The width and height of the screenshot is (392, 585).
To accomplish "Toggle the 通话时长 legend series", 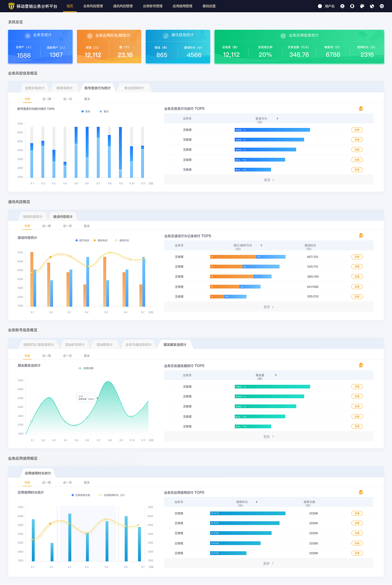I will [x=122, y=240].
